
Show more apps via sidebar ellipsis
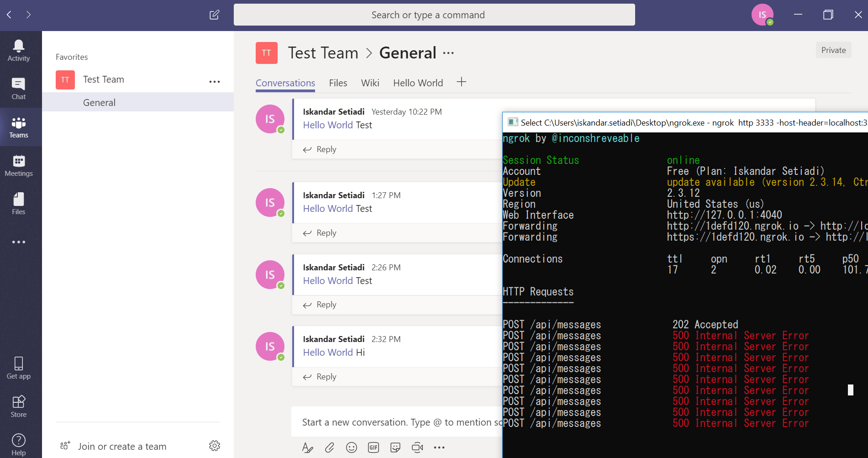click(x=19, y=242)
